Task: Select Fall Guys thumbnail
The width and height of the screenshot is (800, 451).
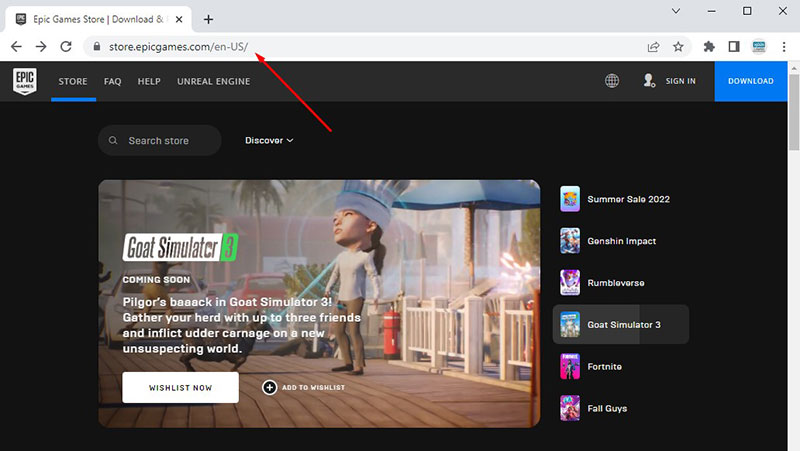Action: 570,408
